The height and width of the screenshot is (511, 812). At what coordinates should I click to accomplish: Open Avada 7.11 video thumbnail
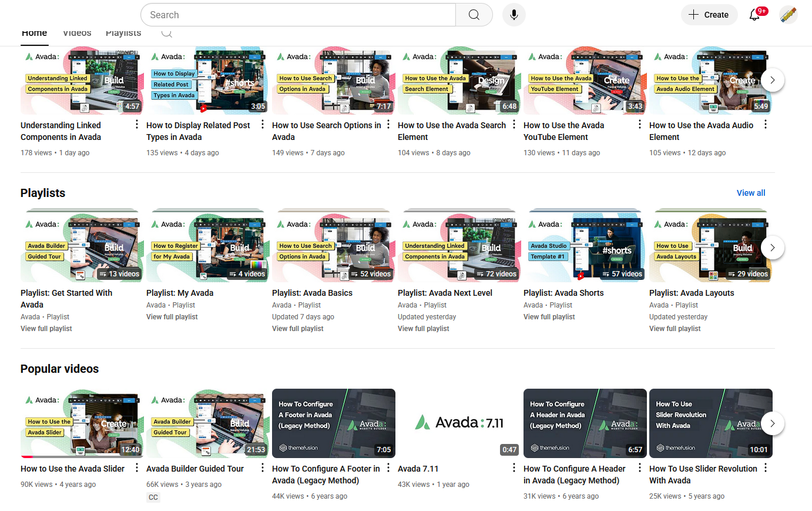tap(459, 423)
